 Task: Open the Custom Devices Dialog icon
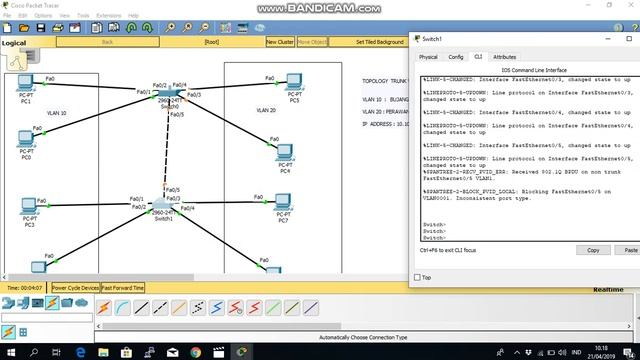tap(242, 28)
